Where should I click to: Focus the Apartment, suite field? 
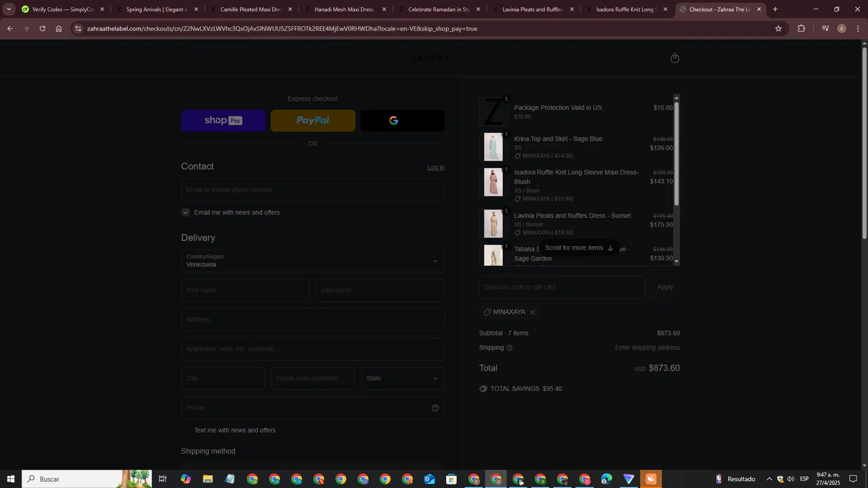point(313,349)
